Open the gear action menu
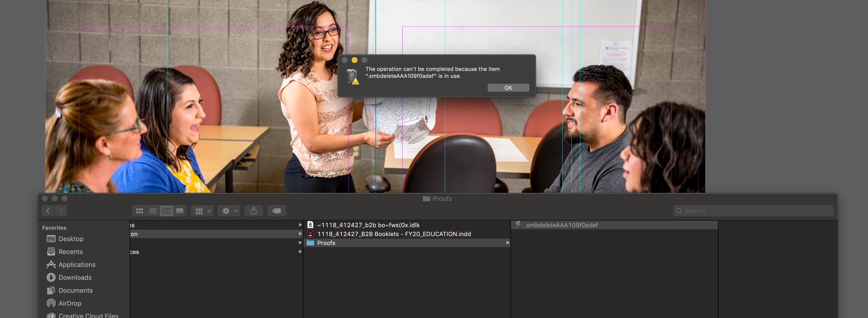The width and height of the screenshot is (868, 318). 229,211
